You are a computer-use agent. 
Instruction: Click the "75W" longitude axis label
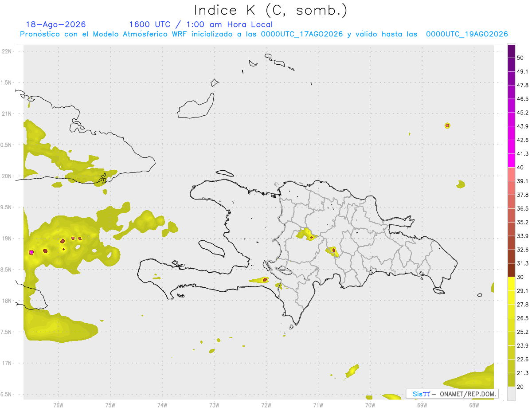pos(110,405)
